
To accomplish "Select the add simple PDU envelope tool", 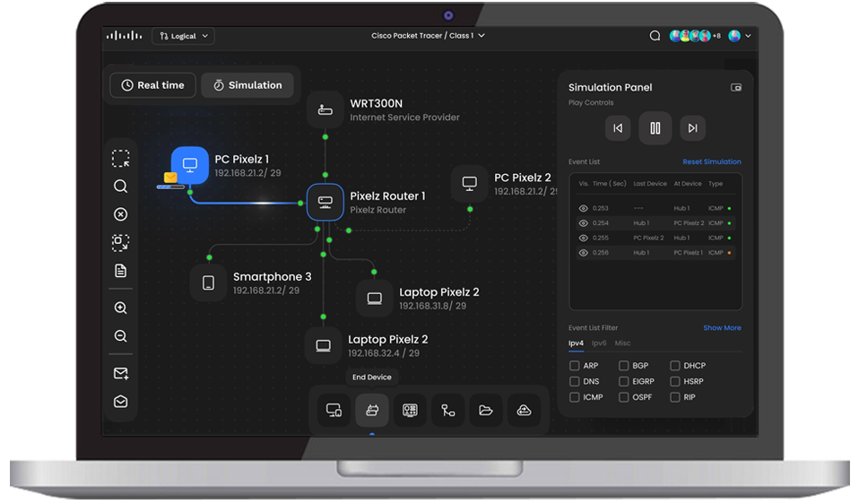I will (x=120, y=374).
